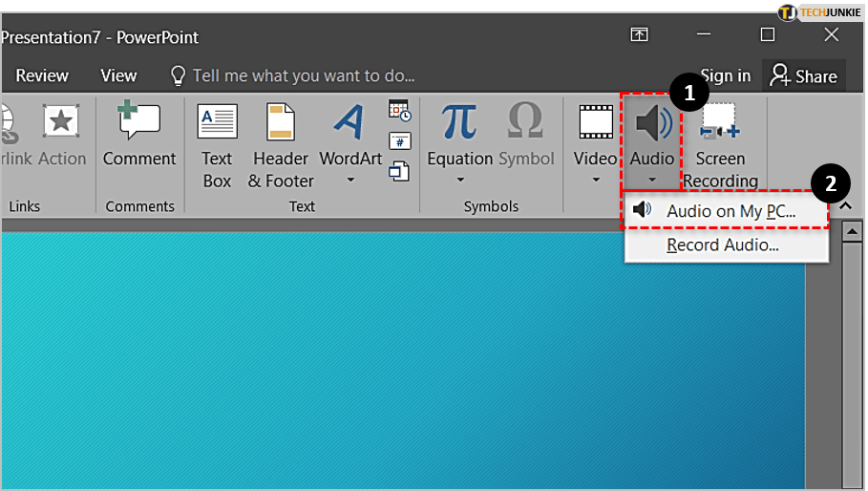This screenshot has width=868, height=491.
Task: Insert Date & Time via the calendar icon
Action: 399,110
